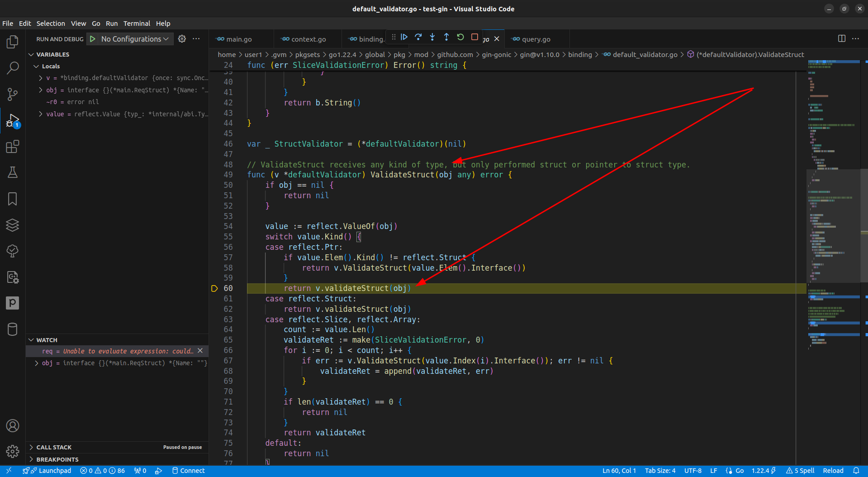The width and height of the screenshot is (868, 477).
Task: Change UTF-8 file encoding
Action: (x=693, y=471)
